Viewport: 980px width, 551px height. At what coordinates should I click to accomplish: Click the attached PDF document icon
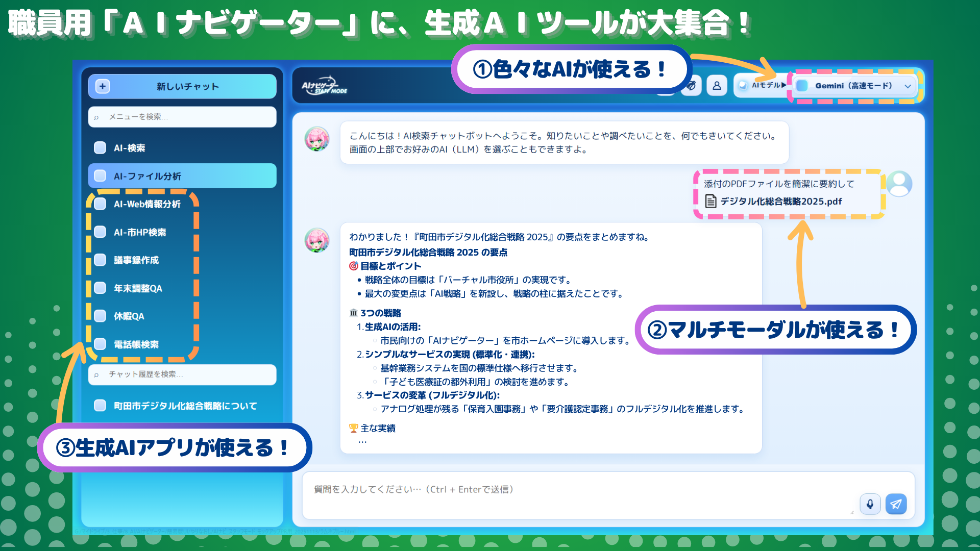click(710, 201)
